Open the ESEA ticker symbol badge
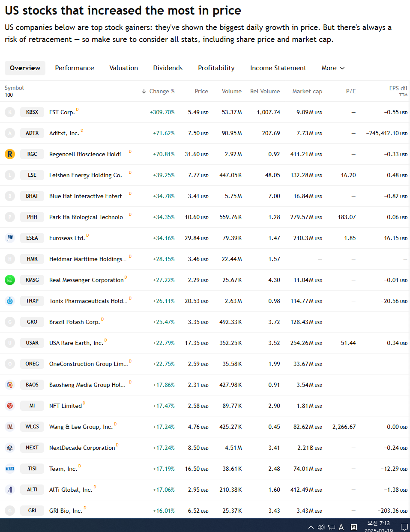 click(x=32, y=238)
